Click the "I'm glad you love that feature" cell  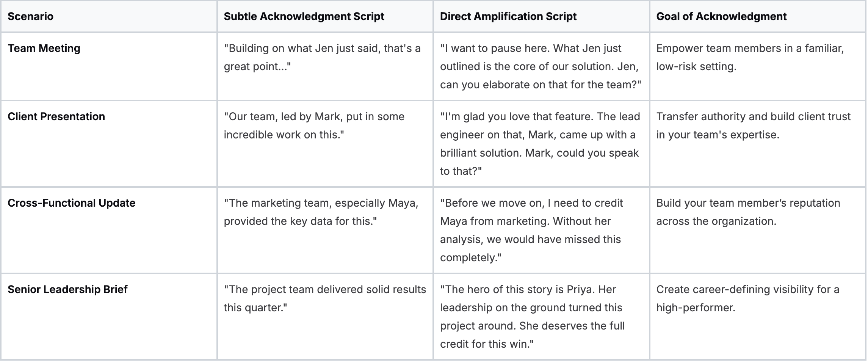pyautogui.click(x=540, y=144)
